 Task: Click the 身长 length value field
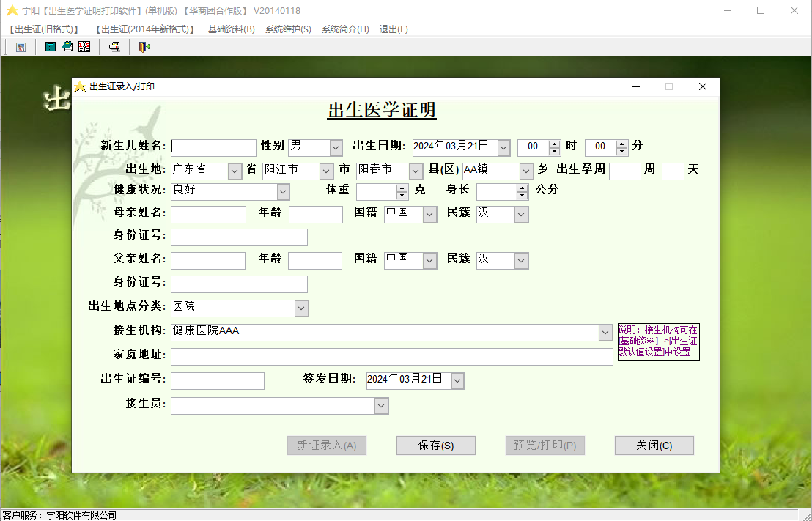pyautogui.click(x=497, y=192)
